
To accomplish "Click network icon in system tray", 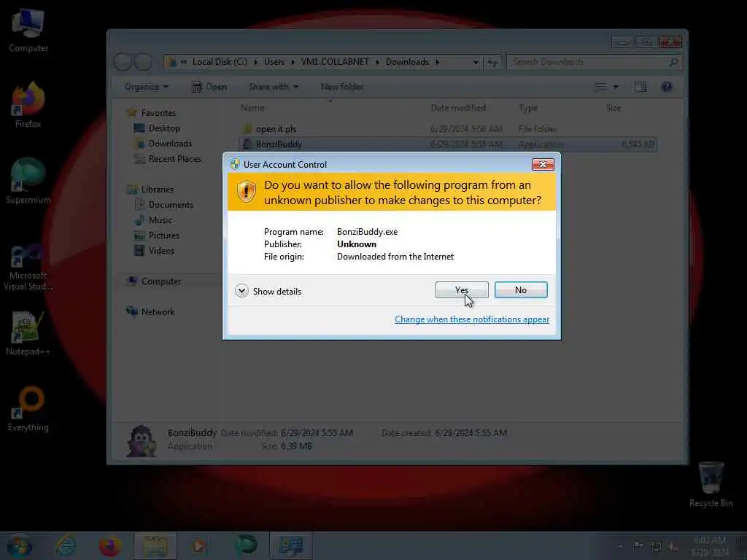I will click(656, 547).
